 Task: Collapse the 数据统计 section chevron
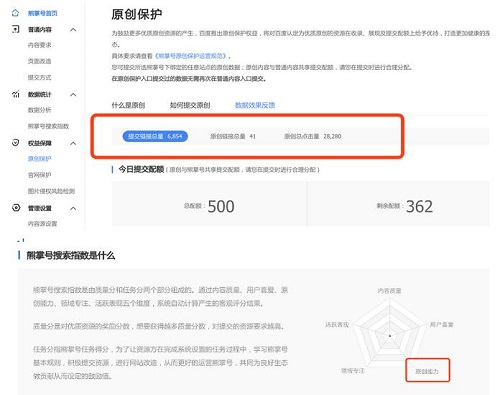coord(73,95)
